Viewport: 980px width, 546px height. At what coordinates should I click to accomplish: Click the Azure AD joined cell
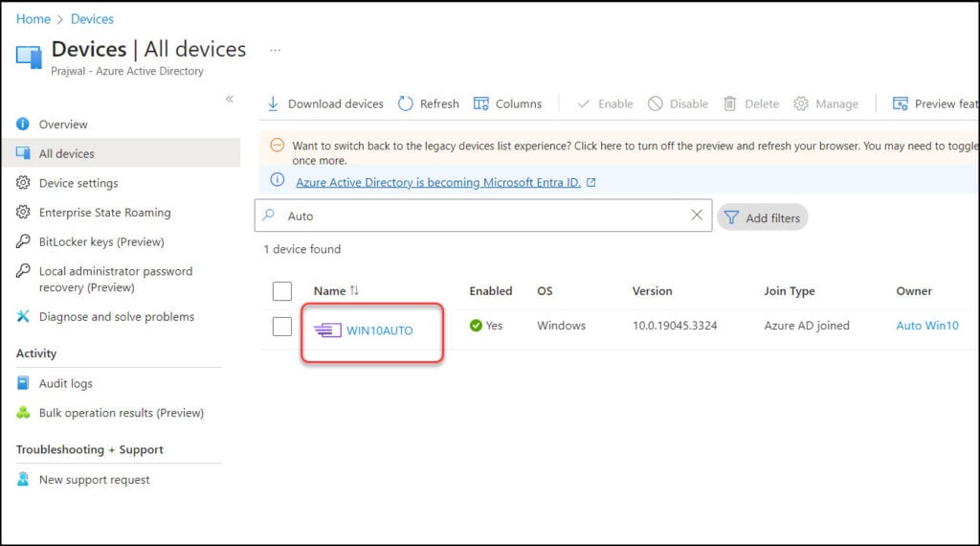click(x=806, y=326)
